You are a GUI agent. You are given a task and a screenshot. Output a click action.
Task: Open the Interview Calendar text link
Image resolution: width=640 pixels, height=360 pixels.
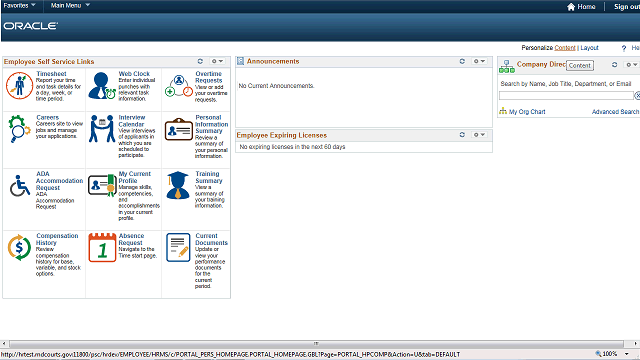tap(131, 120)
